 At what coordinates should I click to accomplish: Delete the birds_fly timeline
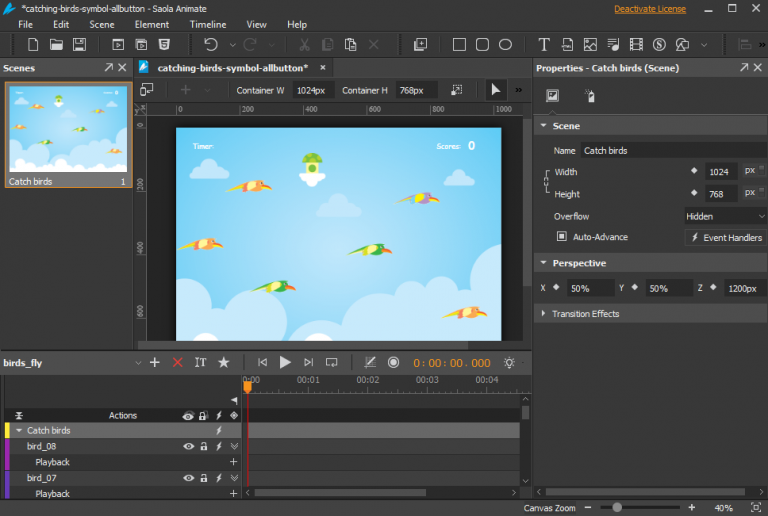coord(177,362)
